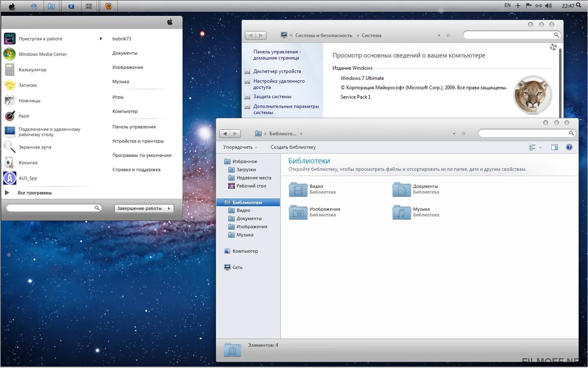This screenshot has height=368, width=588.
Task: Open view options dropdown arrow
Action: tap(540, 148)
